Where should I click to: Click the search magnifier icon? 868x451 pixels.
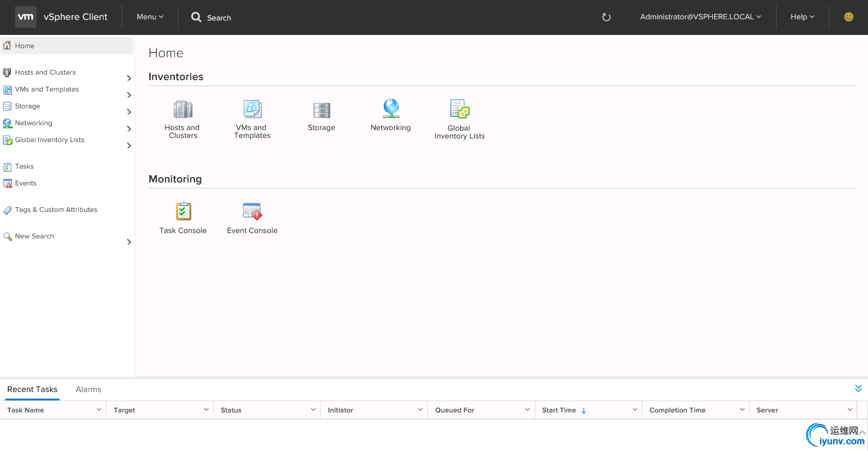pos(196,17)
